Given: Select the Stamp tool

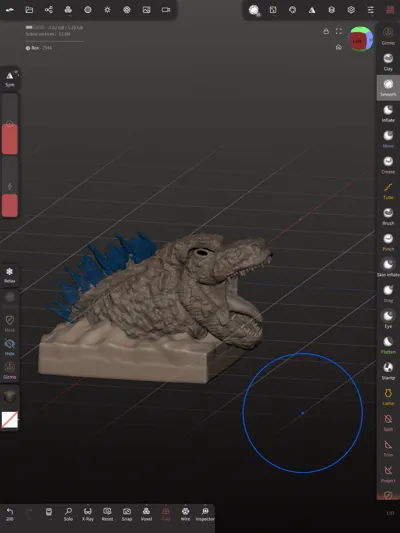Looking at the screenshot, I should point(388,371).
